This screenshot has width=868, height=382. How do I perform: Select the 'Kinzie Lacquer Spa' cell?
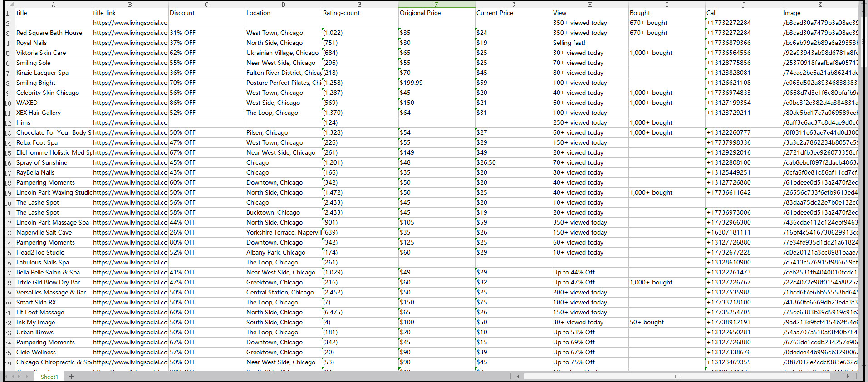tap(53, 73)
